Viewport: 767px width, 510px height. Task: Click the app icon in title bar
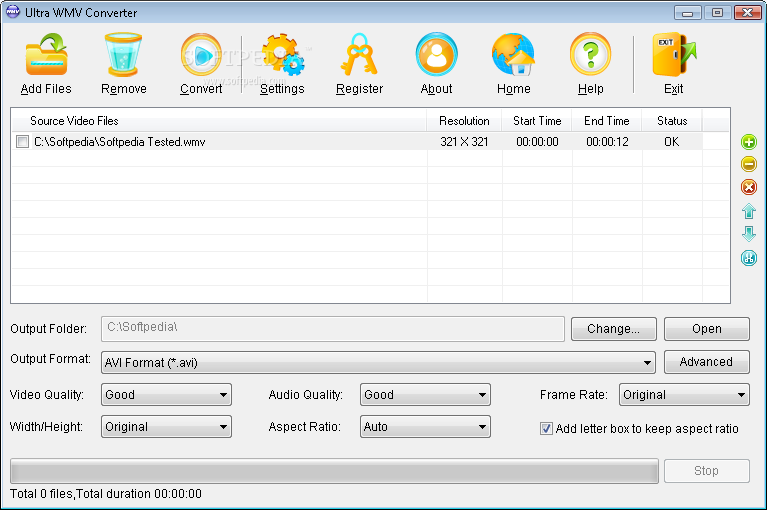pyautogui.click(x=12, y=12)
